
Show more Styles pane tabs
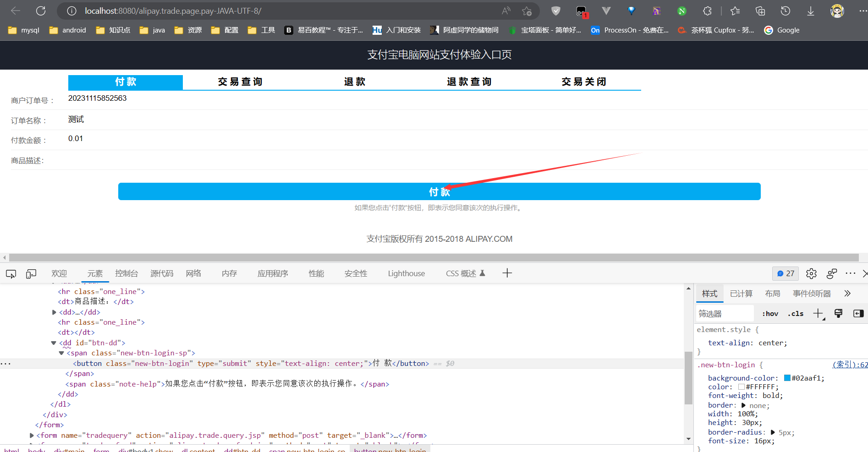tap(847, 294)
